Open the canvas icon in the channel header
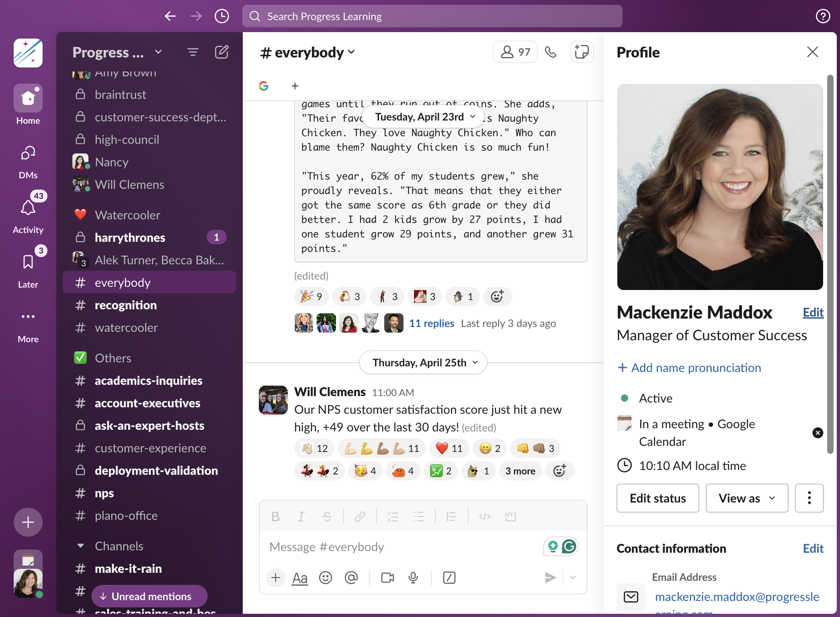Screen dimensions: 840x617 point(581,52)
